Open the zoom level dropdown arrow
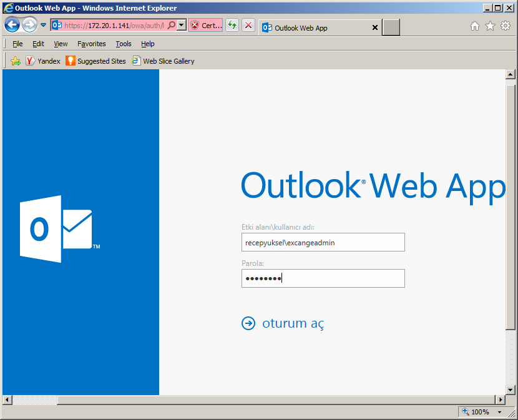This screenshot has height=420, width=518. [x=500, y=412]
